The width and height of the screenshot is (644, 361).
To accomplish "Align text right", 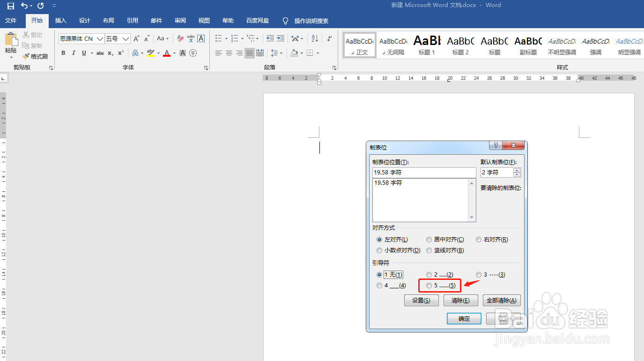I will click(x=239, y=53).
